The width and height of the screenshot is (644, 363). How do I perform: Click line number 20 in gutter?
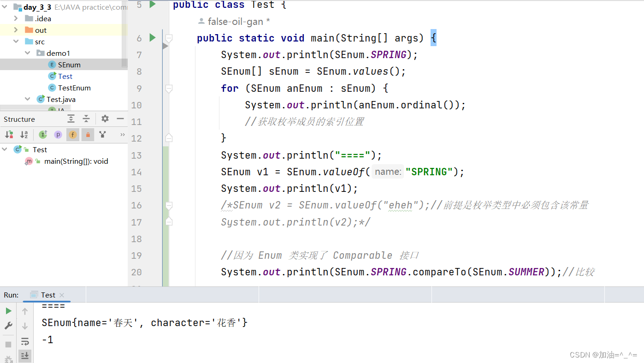[136, 272]
